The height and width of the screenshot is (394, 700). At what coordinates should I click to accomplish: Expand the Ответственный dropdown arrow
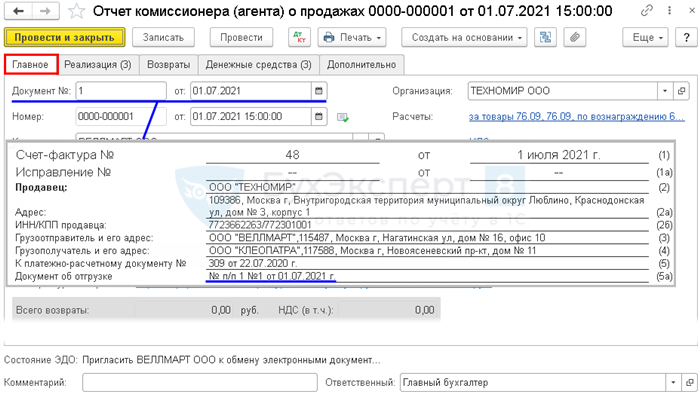[673, 383]
